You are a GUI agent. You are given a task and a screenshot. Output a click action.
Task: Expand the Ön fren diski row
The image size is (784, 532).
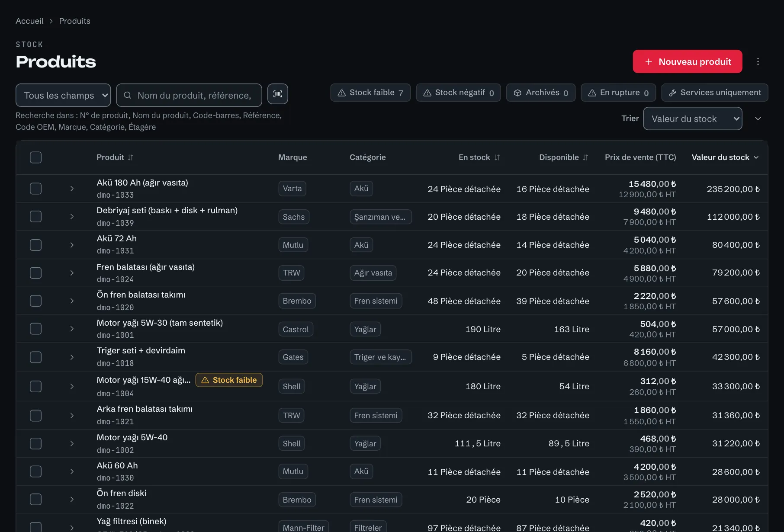[72, 499]
